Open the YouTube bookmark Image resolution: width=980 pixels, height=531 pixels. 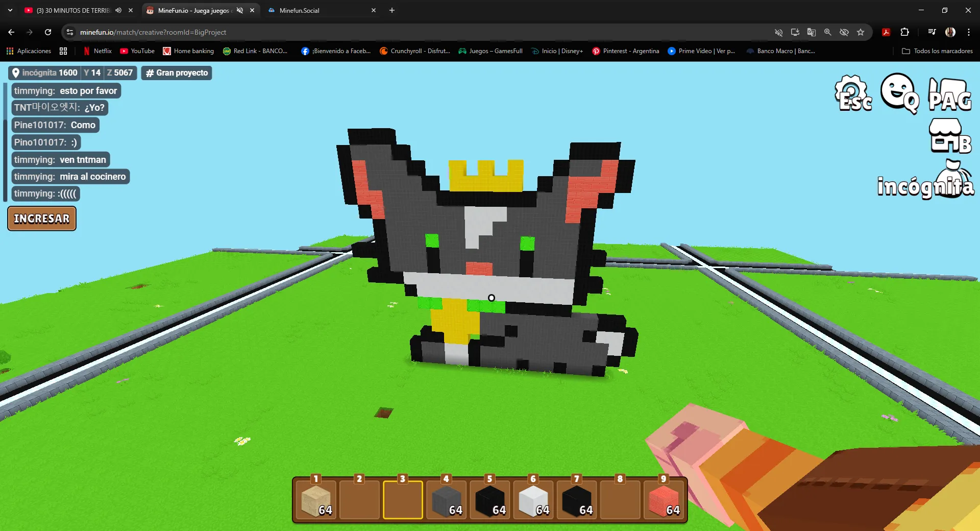tap(137, 51)
